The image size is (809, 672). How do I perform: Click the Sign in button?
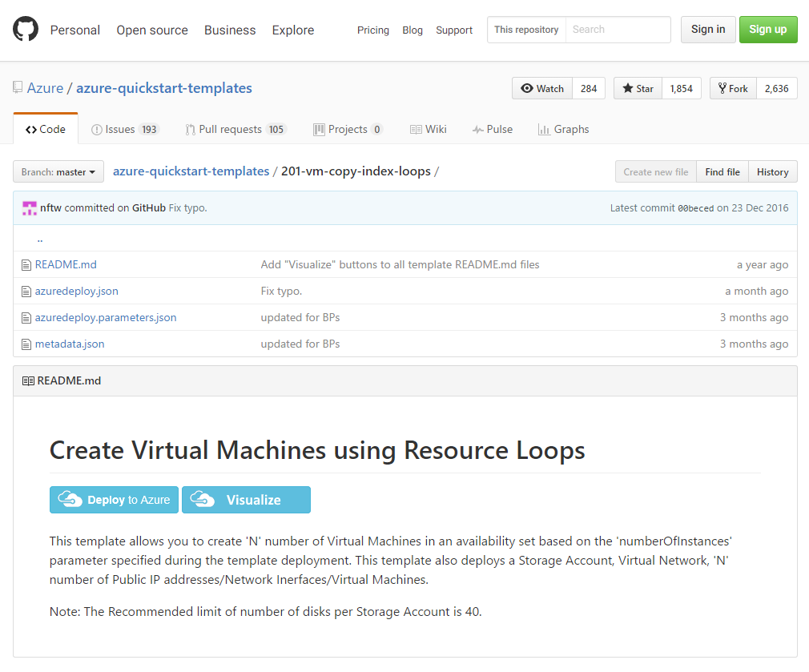(708, 30)
